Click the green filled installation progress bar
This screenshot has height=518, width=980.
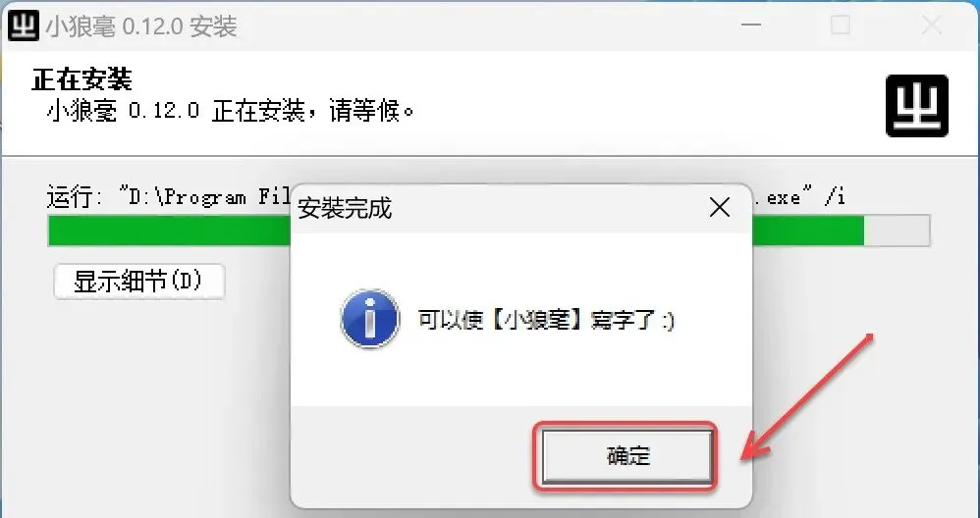click(x=169, y=231)
